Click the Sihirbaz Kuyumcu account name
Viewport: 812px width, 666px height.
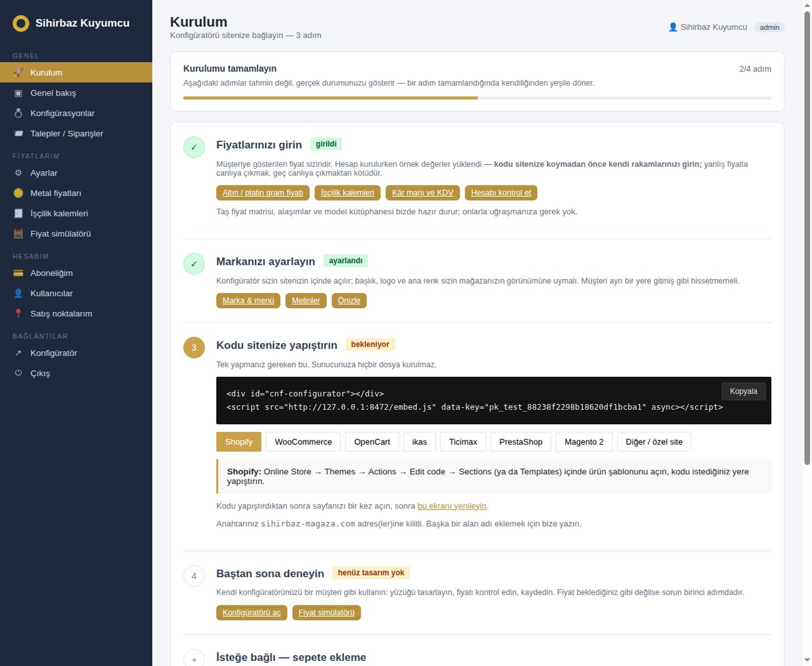pyautogui.click(x=714, y=27)
